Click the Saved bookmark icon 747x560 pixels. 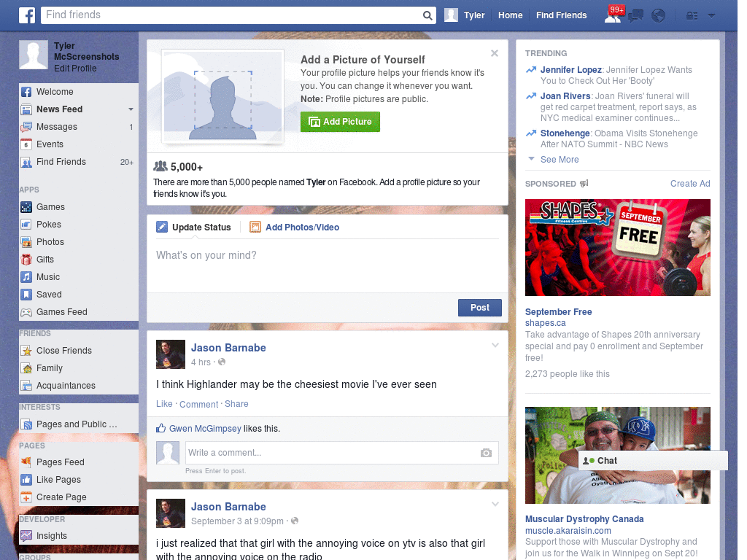[26, 295]
